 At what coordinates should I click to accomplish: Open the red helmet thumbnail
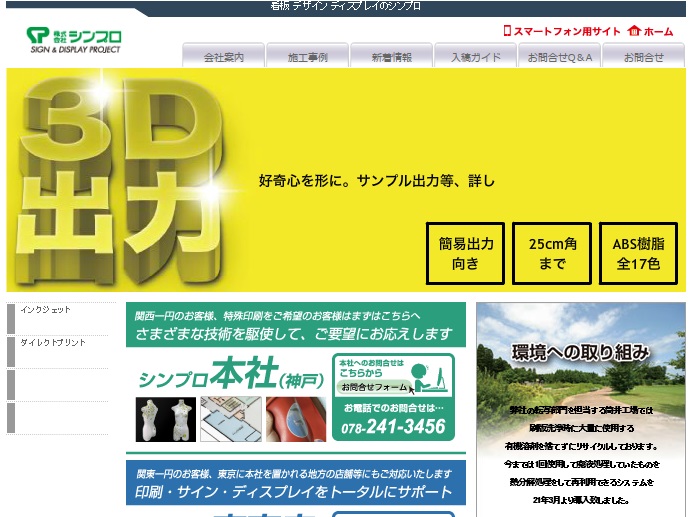[296, 419]
